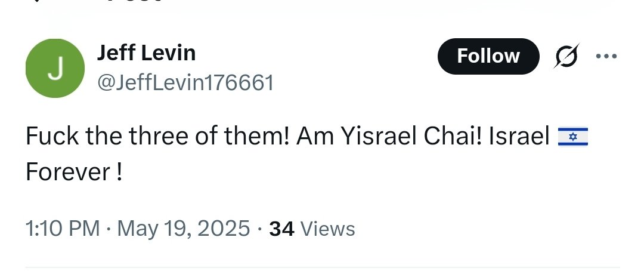644x271 pixels.
Task: Click the word "Israel" before the flag
Action: click(x=519, y=137)
